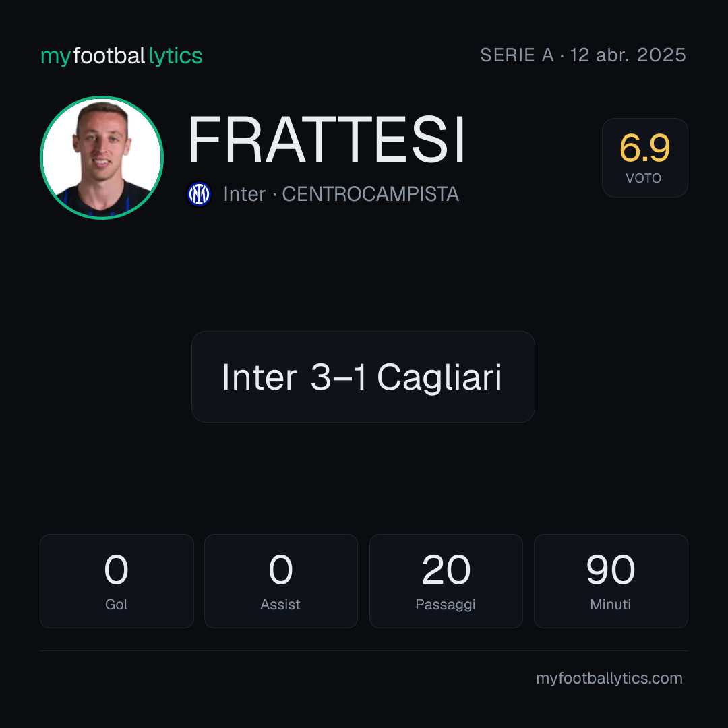This screenshot has height=728, width=728.
Task: Select the Assist stat card
Action: coord(281,581)
